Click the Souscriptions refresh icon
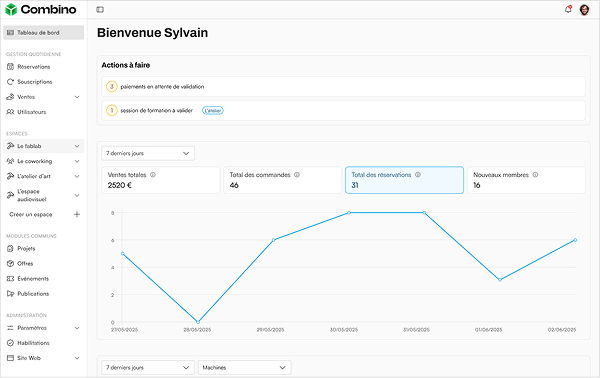The width and height of the screenshot is (600, 378). point(10,82)
